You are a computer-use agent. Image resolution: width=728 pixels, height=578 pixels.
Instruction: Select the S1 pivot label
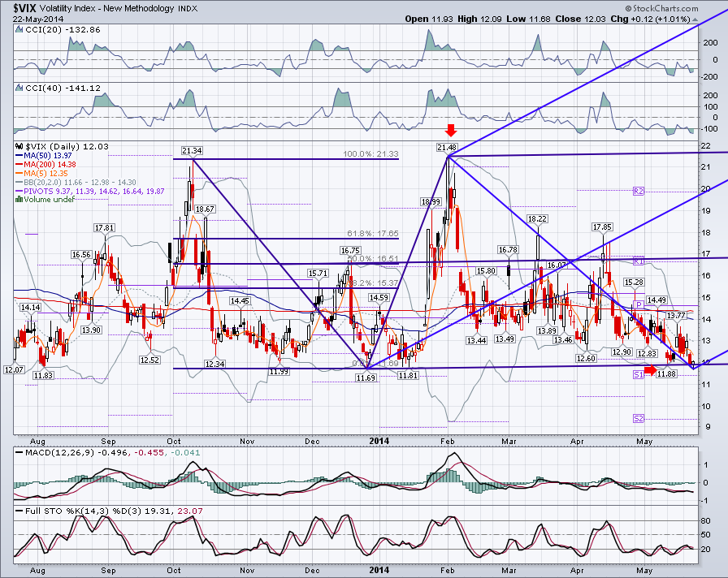[x=639, y=375]
